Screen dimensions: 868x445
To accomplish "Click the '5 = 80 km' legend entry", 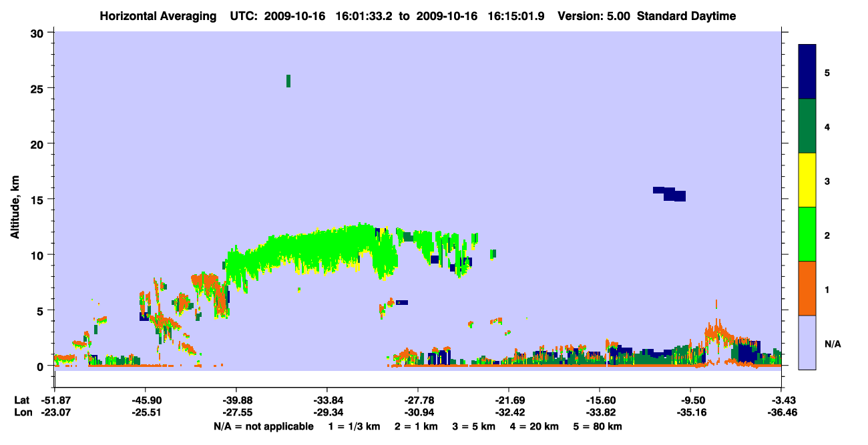I will coord(598,426).
